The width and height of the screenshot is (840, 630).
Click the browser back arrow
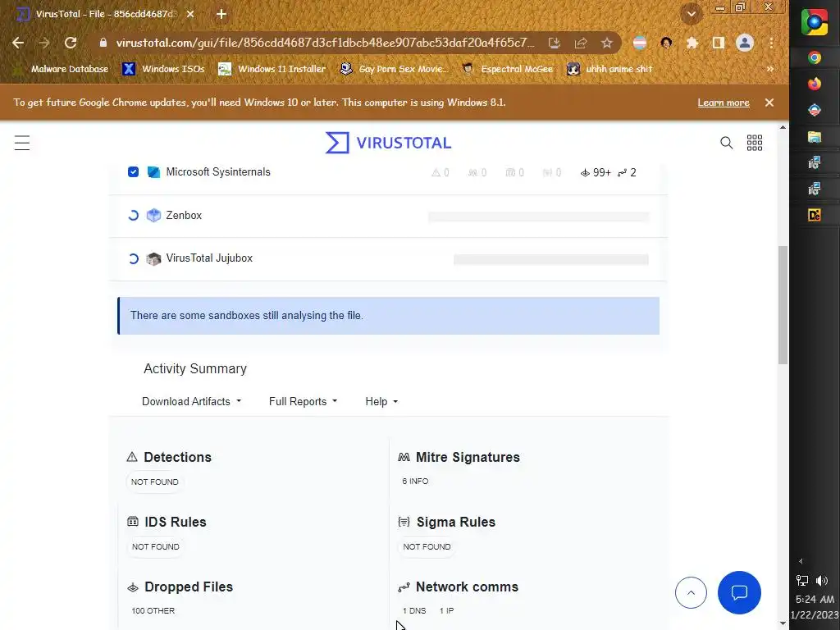click(x=18, y=43)
